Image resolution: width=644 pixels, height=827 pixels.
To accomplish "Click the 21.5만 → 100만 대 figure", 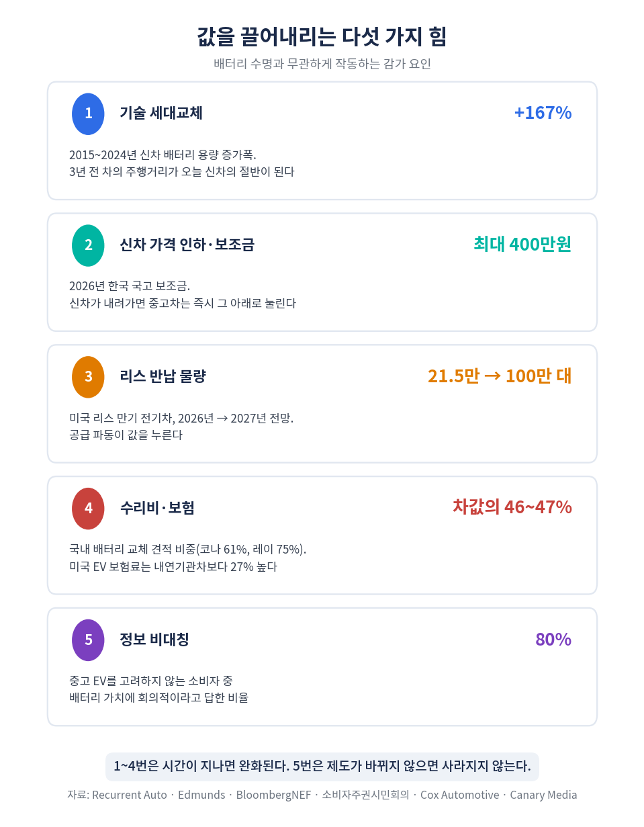I will click(500, 376).
